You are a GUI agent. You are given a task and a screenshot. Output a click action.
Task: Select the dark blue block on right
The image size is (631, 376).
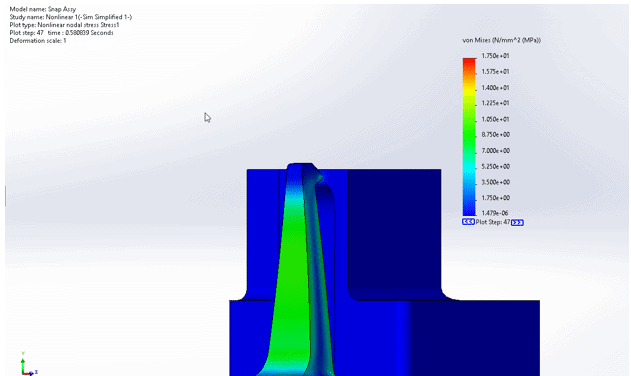394,233
